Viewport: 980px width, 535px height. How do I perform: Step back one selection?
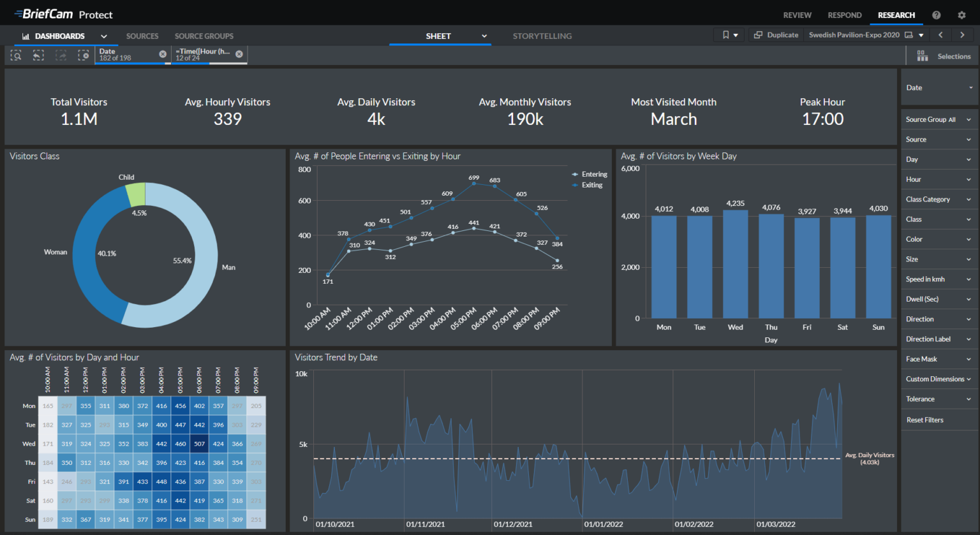(38, 56)
